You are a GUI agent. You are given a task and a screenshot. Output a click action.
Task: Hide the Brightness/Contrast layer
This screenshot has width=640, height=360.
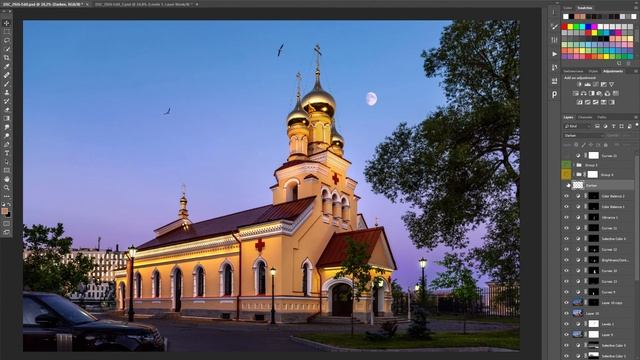pyautogui.click(x=566, y=260)
